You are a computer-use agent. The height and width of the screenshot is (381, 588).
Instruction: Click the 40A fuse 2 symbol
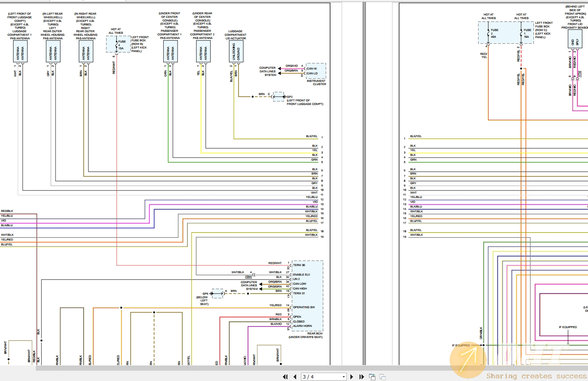488,33
